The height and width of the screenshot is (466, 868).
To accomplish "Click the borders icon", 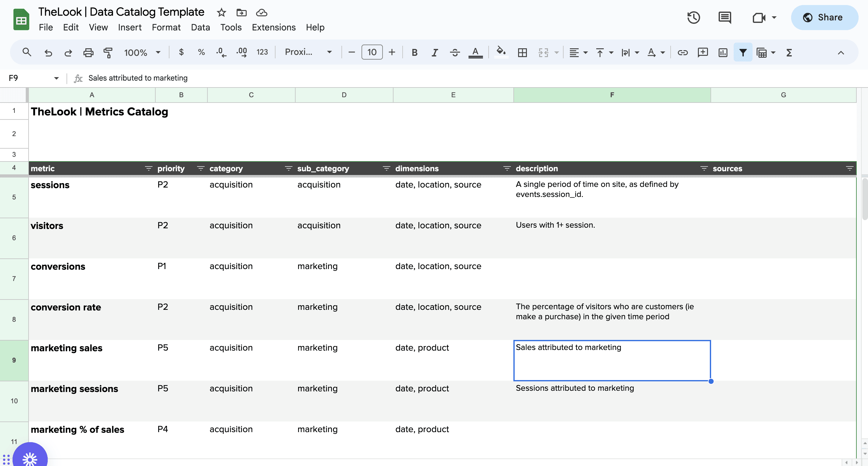I will click(x=522, y=52).
